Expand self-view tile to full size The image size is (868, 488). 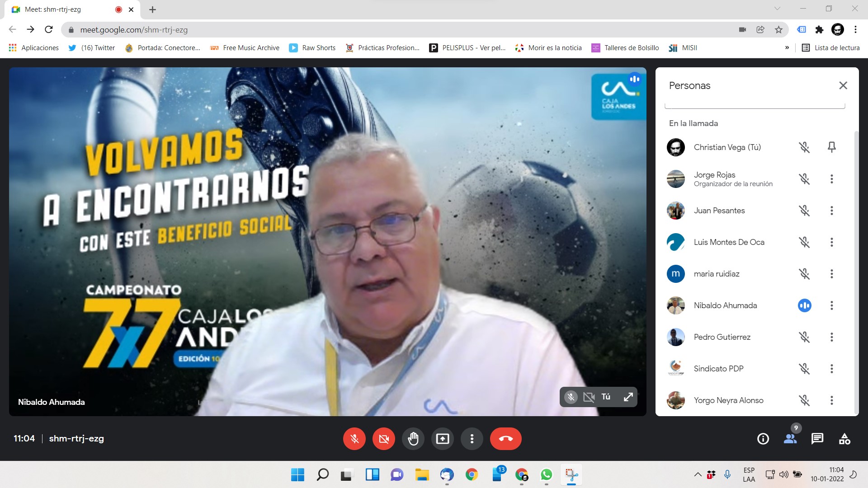coord(628,397)
